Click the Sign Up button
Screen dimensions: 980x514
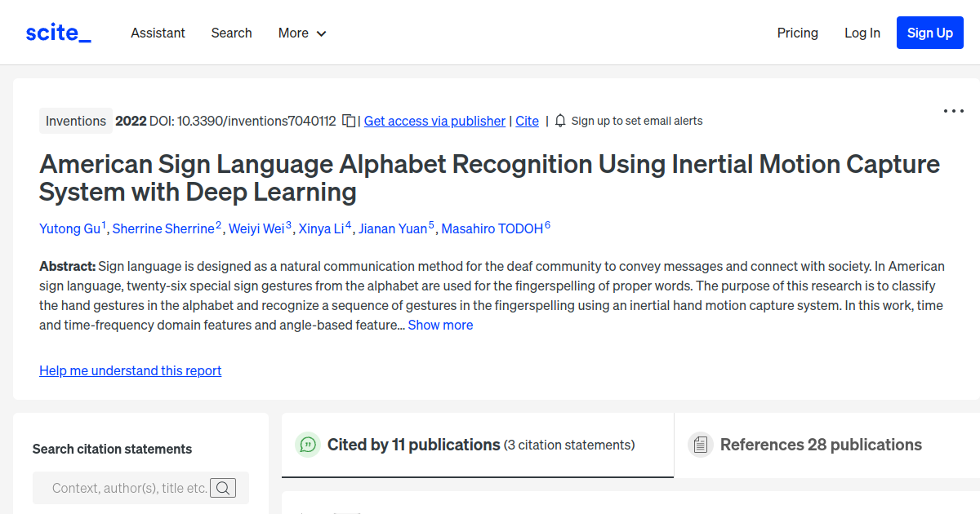929,33
